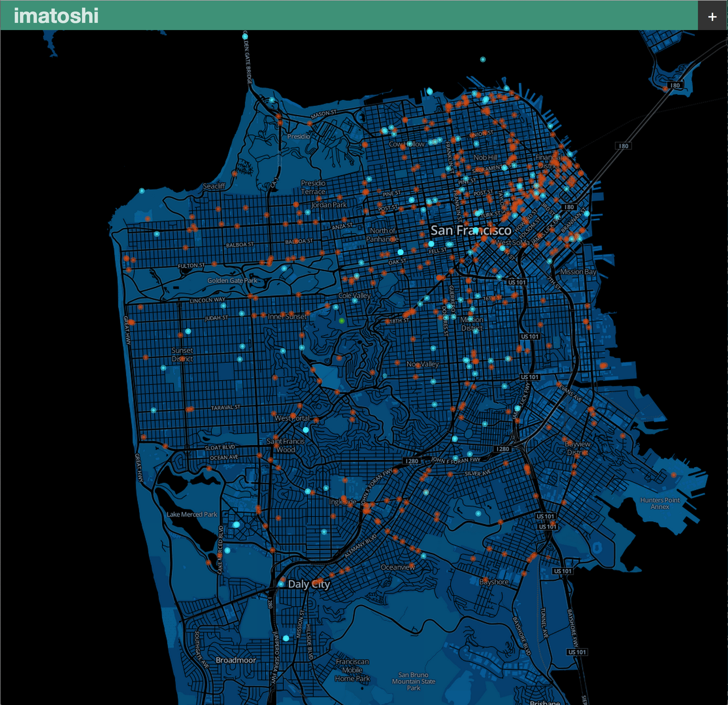Click the plus button in the header
This screenshot has width=728, height=705.
coord(712,17)
